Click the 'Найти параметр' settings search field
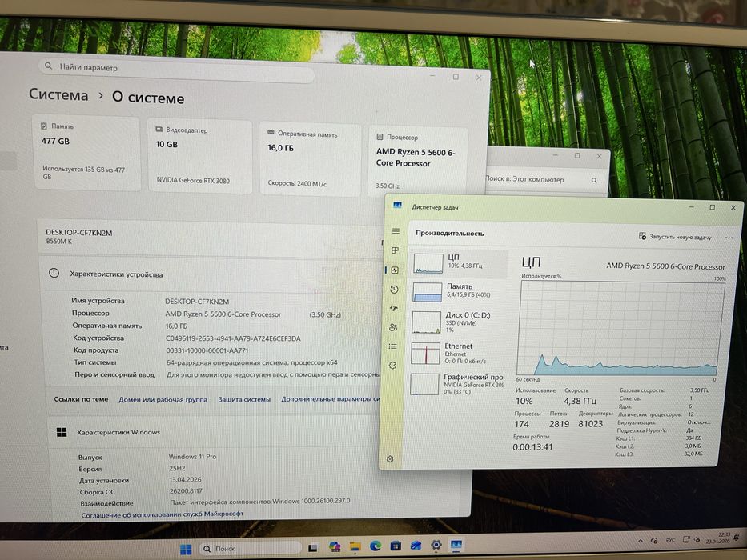This screenshot has height=560, width=747. point(177,70)
